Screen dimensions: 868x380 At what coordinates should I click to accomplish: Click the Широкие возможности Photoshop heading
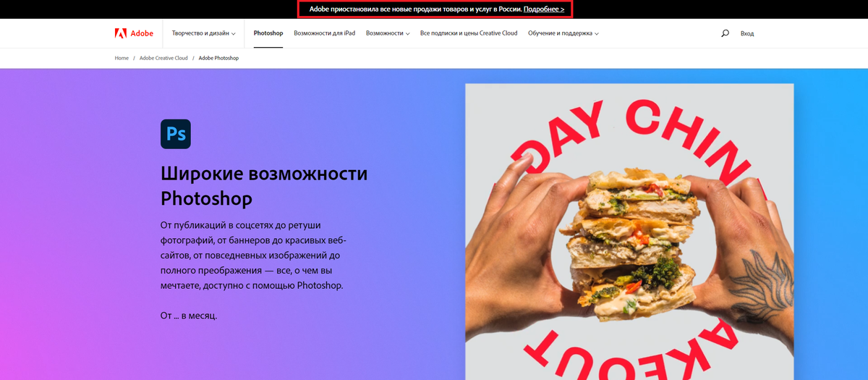pyautogui.click(x=264, y=185)
